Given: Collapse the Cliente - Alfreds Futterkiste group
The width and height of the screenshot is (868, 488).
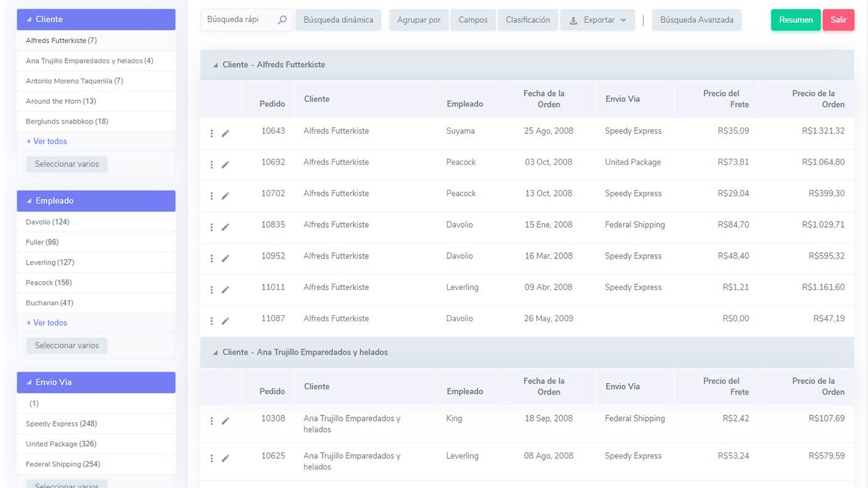Looking at the screenshot, I should click(215, 64).
